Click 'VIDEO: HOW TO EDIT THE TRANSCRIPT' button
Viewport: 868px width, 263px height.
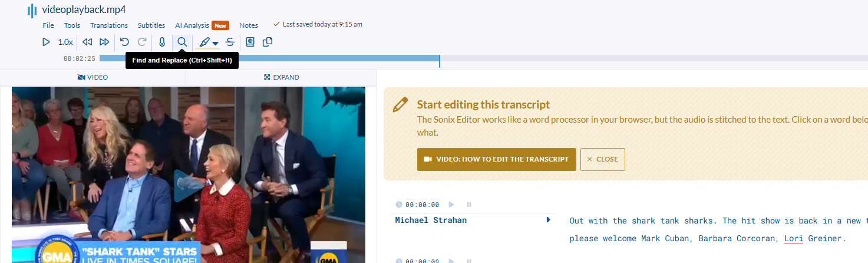497,159
